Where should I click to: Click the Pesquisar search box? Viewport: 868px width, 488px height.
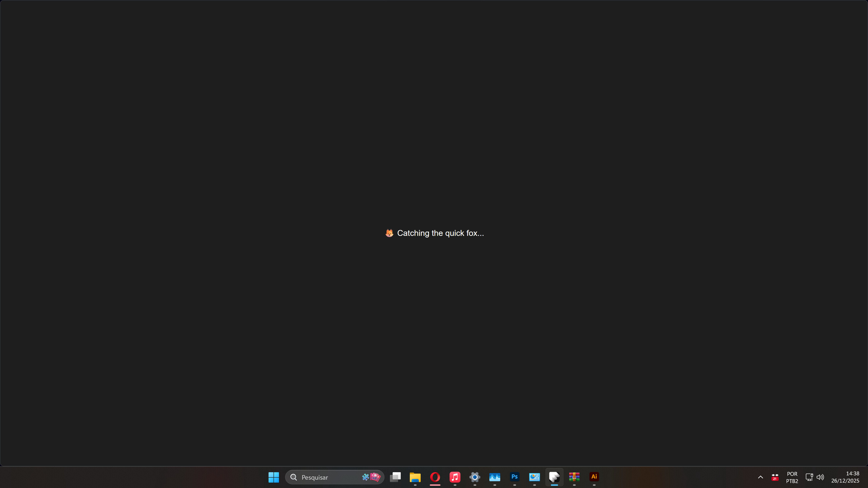pyautogui.click(x=323, y=477)
